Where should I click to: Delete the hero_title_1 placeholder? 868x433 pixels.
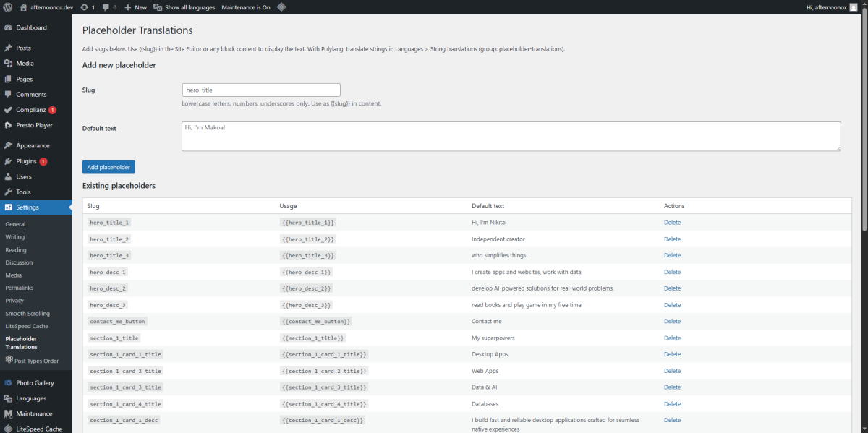[x=672, y=223]
